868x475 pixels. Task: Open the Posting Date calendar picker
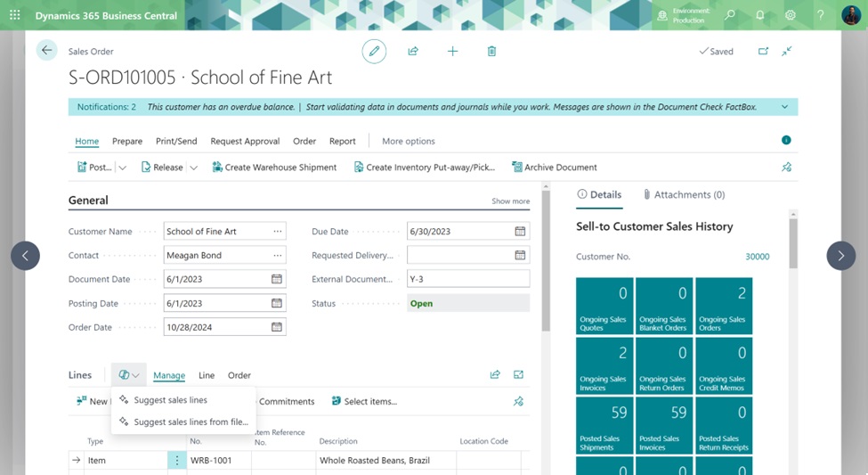277,303
